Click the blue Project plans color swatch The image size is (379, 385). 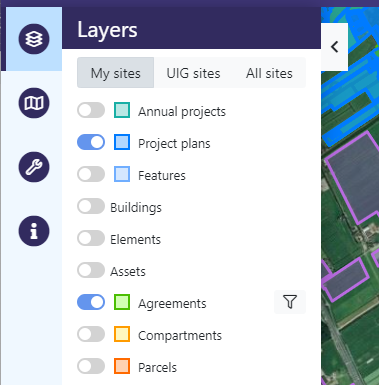[122, 142]
